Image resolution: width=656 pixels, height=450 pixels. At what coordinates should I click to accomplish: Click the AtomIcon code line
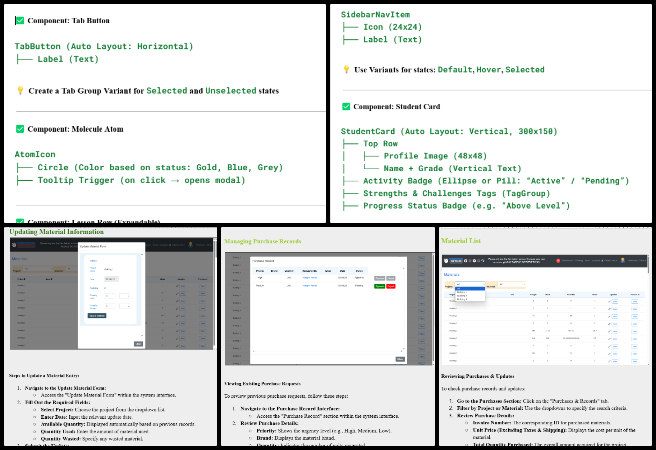[35, 154]
